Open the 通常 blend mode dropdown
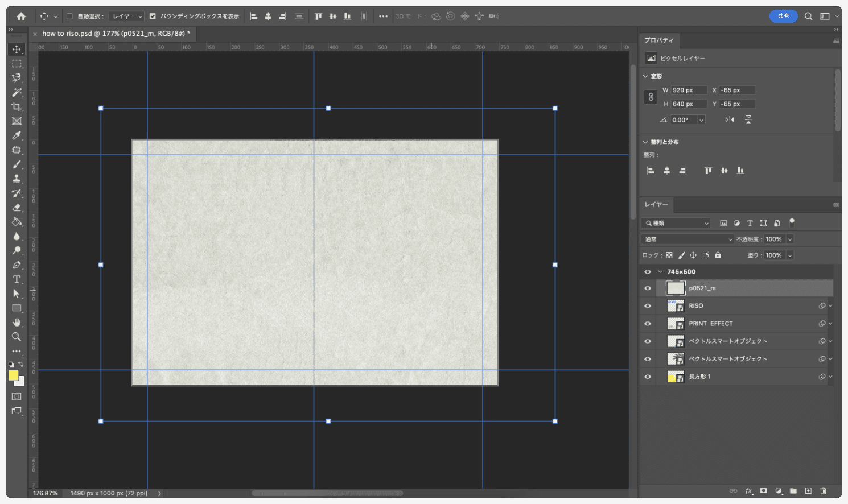848x504 pixels. 688,239
